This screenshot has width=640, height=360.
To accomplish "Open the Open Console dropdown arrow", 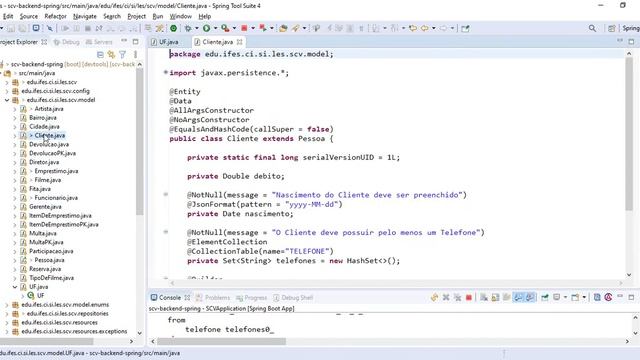I will 584,298.
